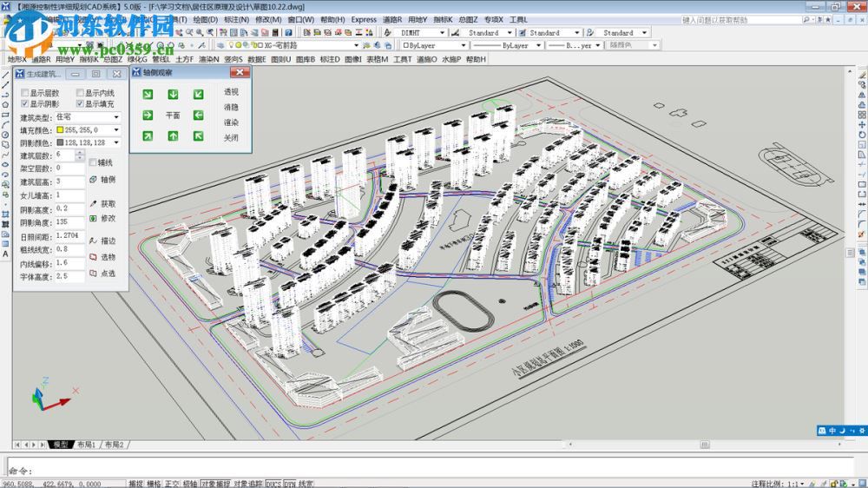This screenshot has height=488, width=868.
Task: Open the 建筑类型 dropdown showing 住宅
Action: tap(116, 116)
